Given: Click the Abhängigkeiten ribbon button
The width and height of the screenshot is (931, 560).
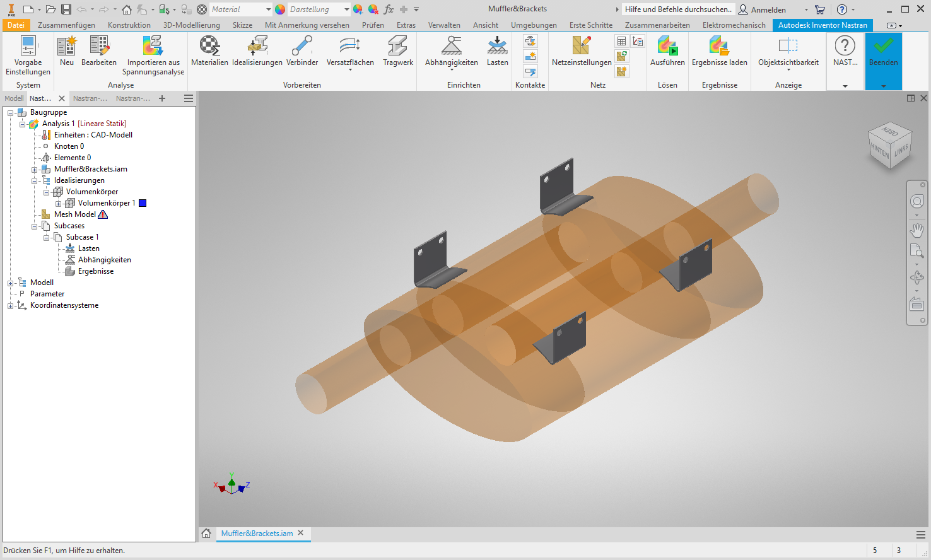Looking at the screenshot, I should 452,52.
